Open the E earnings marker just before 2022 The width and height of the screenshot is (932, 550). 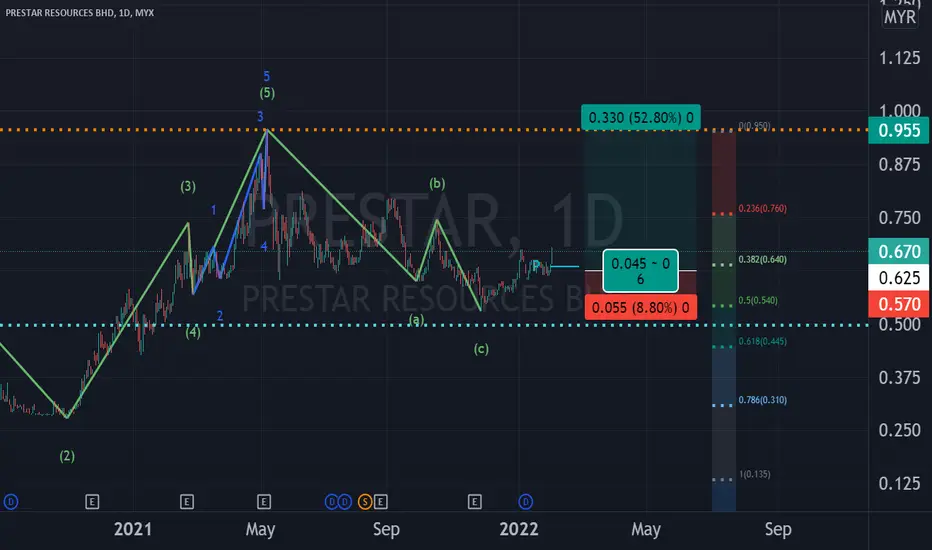pyautogui.click(x=474, y=502)
